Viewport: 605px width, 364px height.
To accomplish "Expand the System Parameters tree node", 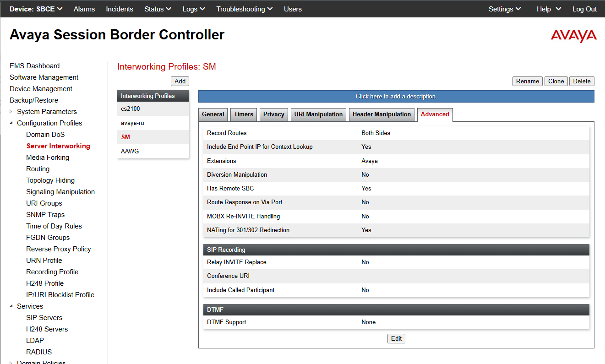I will (11, 112).
